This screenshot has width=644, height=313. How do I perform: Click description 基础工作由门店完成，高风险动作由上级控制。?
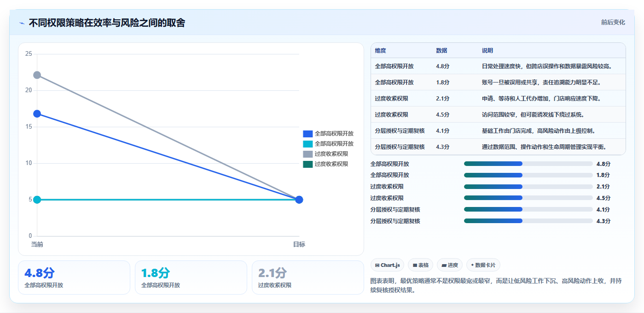pos(539,131)
